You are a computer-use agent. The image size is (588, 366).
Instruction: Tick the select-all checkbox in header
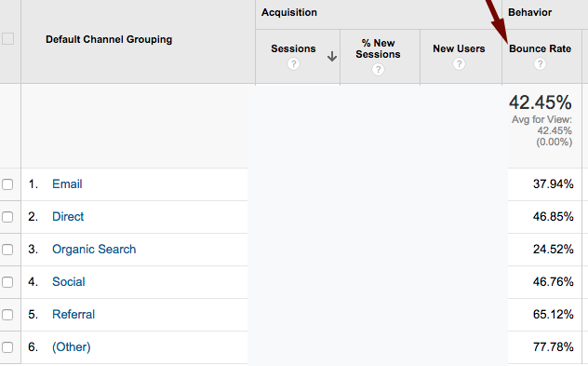pyautogui.click(x=8, y=39)
